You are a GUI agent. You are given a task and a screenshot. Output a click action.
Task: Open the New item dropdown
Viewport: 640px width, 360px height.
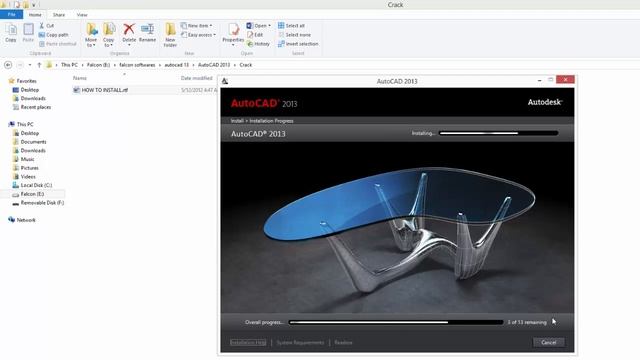coord(196,25)
